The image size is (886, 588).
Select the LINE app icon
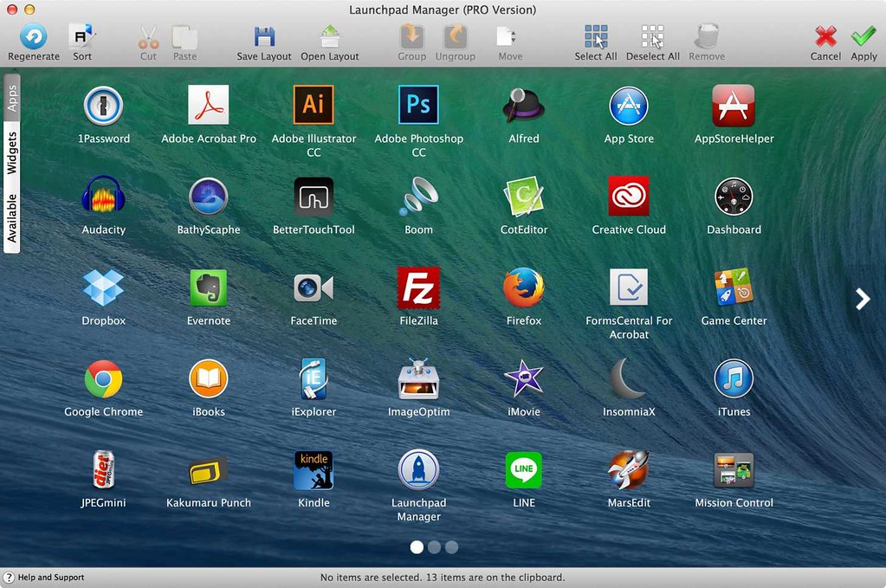click(x=524, y=470)
